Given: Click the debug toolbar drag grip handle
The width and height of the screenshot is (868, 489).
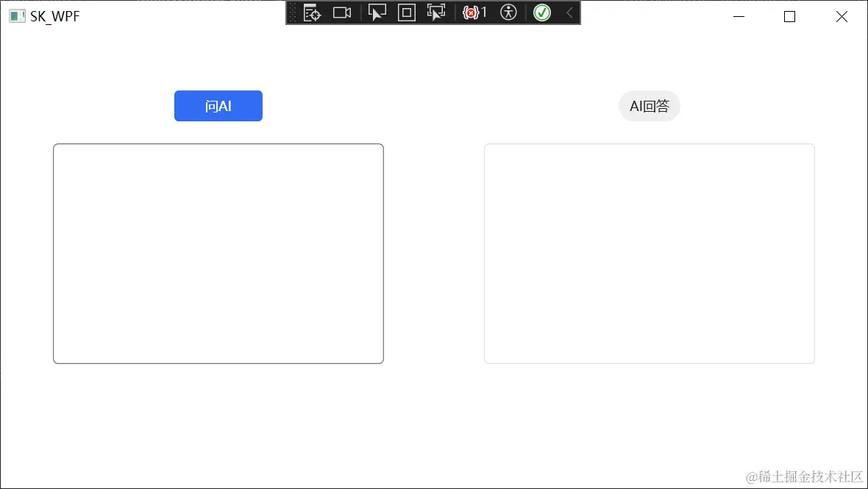Looking at the screenshot, I should [293, 13].
